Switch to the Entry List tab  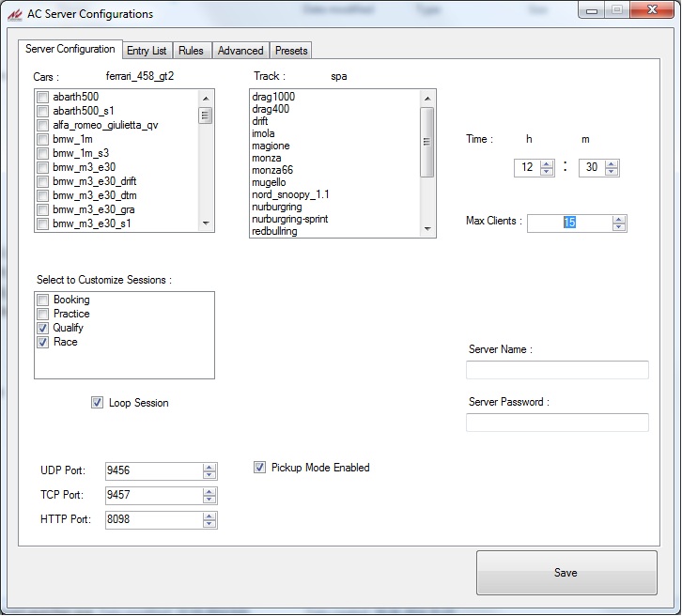147,51
